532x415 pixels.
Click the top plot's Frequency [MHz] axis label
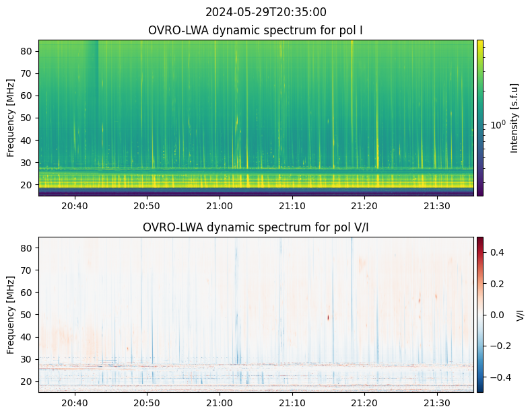(x=11, y=118)
